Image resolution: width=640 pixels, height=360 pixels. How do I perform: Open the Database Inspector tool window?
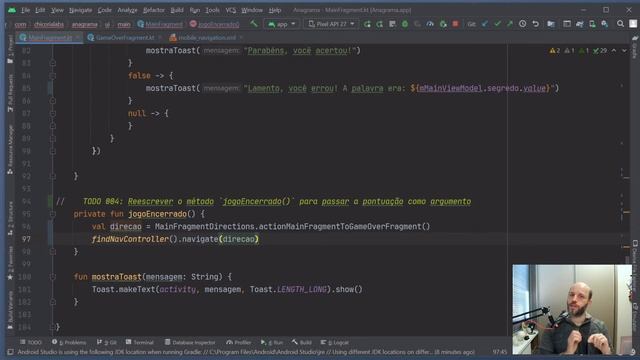pyautogui.click(x=190, y=342)
